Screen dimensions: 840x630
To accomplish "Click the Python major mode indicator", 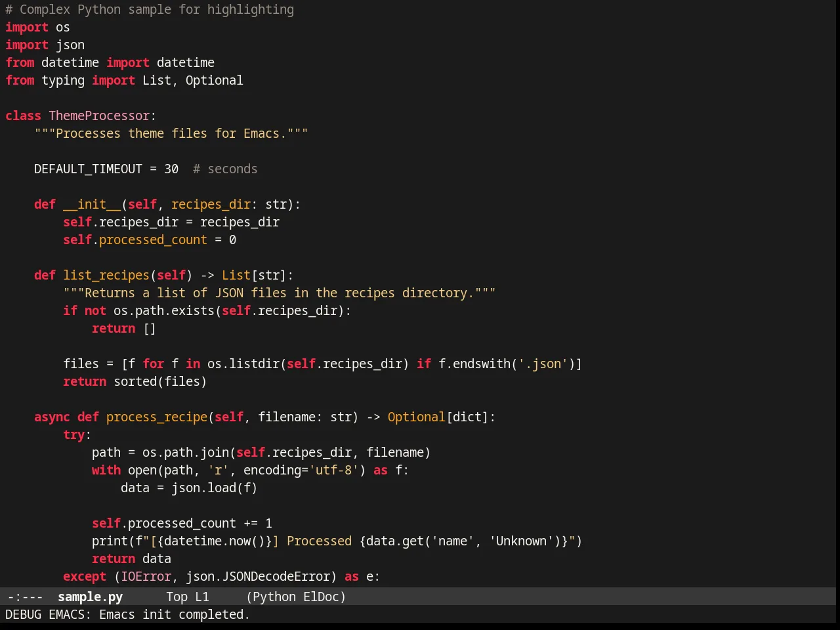I will pos(274,597).
